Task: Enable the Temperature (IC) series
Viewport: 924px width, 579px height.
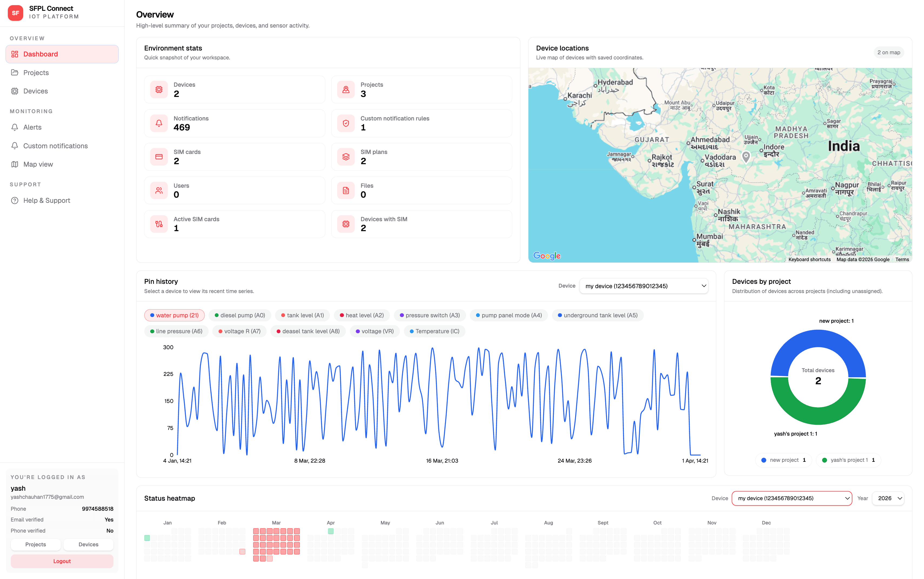Action: [434, 331]
